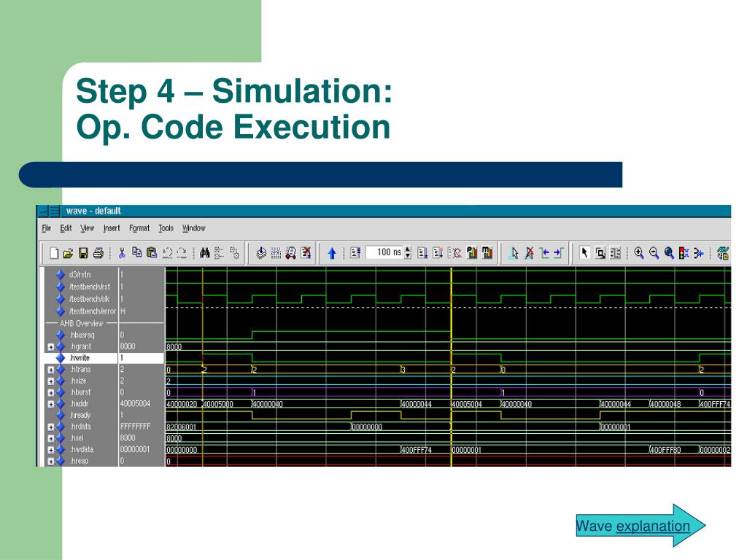Click the Continue Run icon

point(438,253)
